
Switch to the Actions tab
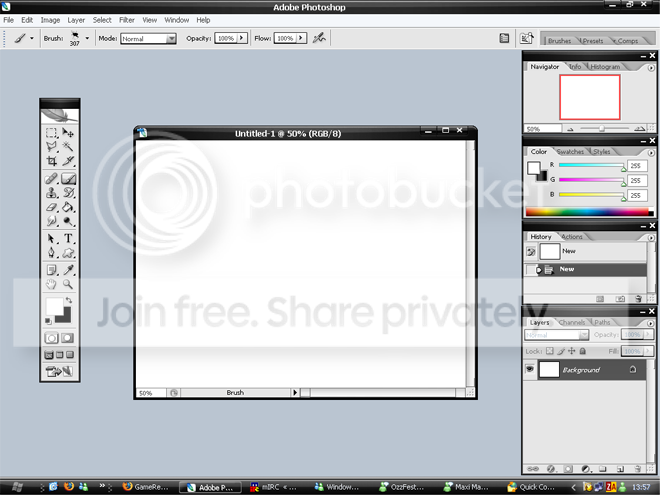572,237
